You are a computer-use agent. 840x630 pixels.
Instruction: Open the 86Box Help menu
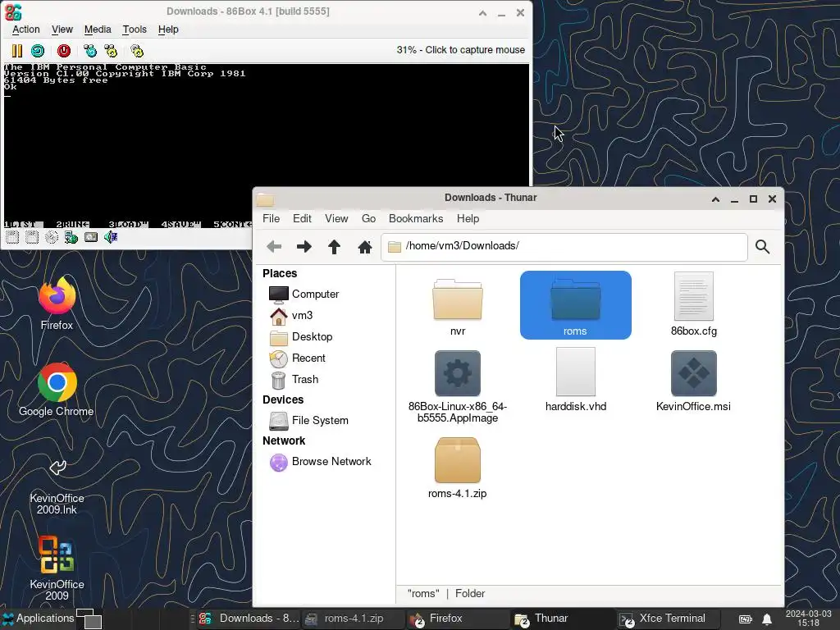point(168,30)
